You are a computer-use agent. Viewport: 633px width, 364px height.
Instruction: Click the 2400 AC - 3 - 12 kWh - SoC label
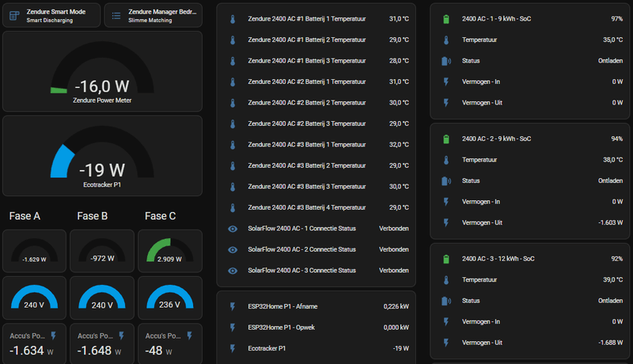(x=498, y=259)
